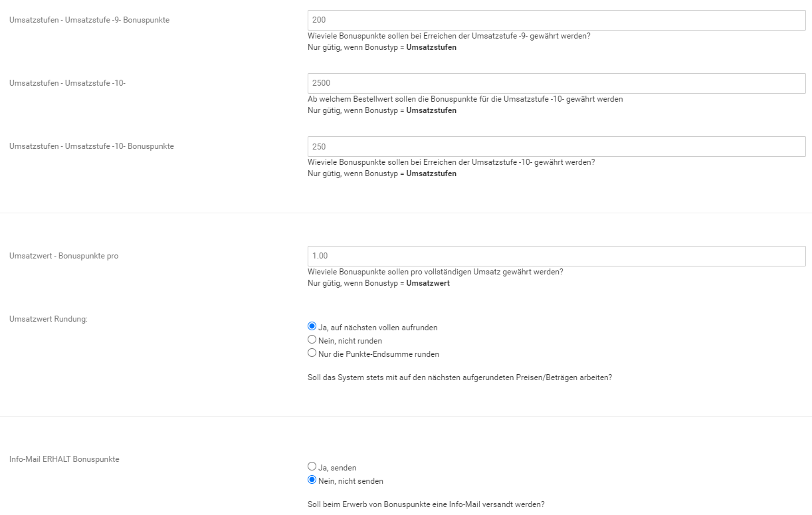The image size is (812, 515).
Task: Click the 'Umsatzwert Rundung:' label
Action: point(49,319)
